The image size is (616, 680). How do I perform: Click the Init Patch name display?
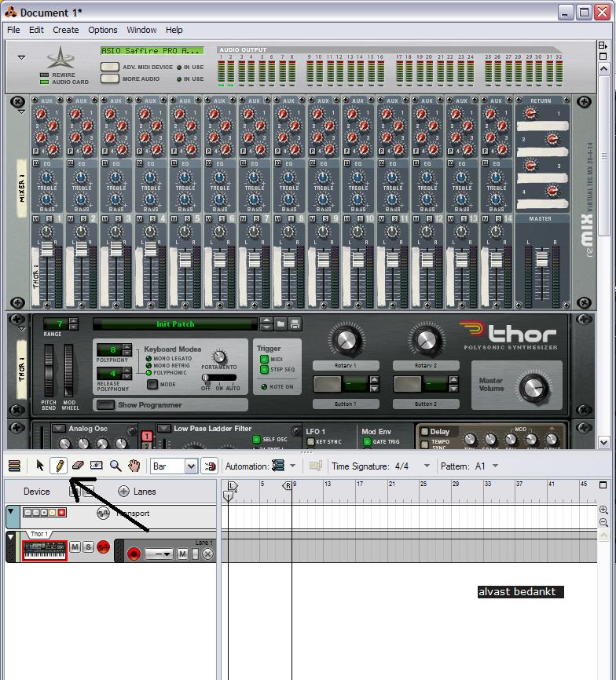point(174,324)
